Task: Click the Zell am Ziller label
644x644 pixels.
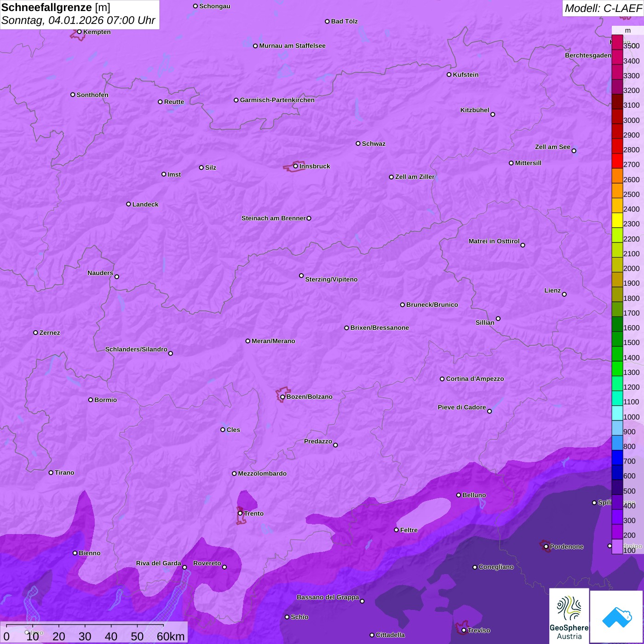Action: pyautogui.click(x=415, y=177)
